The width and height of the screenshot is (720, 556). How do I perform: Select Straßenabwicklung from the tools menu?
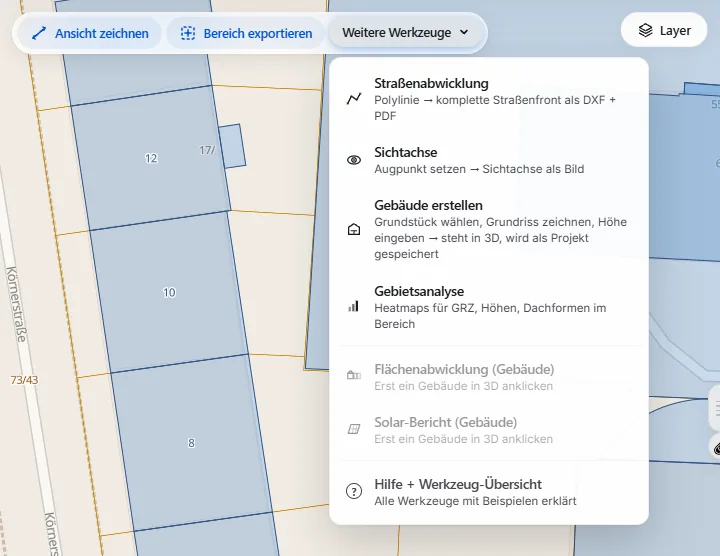489,99
